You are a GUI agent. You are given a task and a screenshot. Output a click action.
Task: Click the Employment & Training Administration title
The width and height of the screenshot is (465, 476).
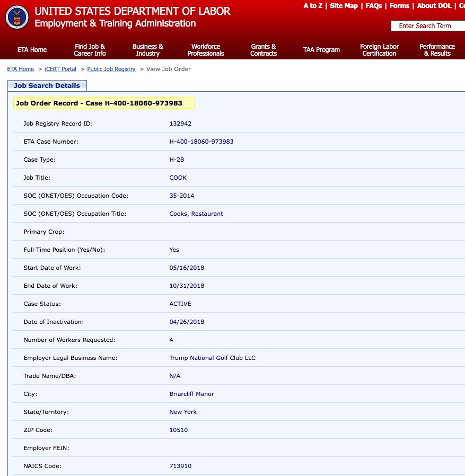[x=115, y=23]
